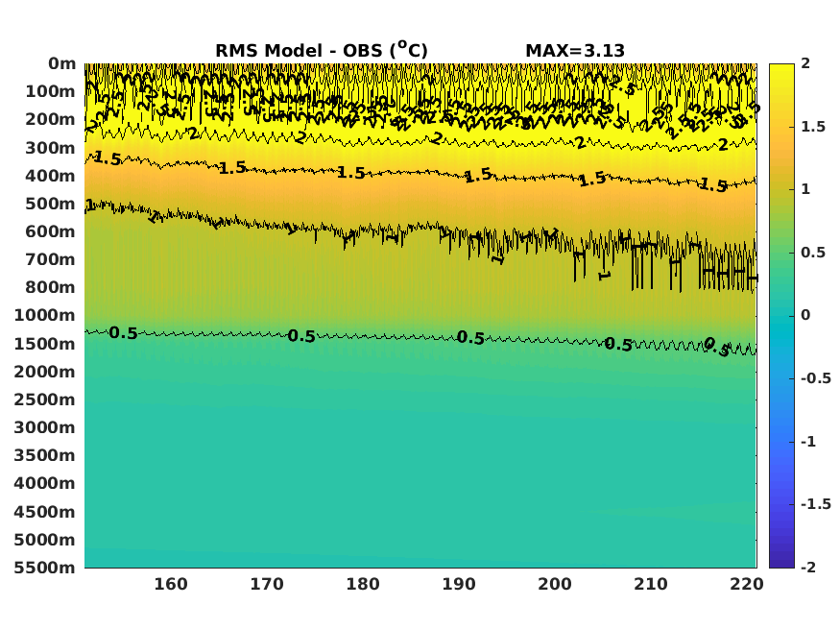
Task: Select the colorbar bottom tick label '-2'
Action: [808, 568]
